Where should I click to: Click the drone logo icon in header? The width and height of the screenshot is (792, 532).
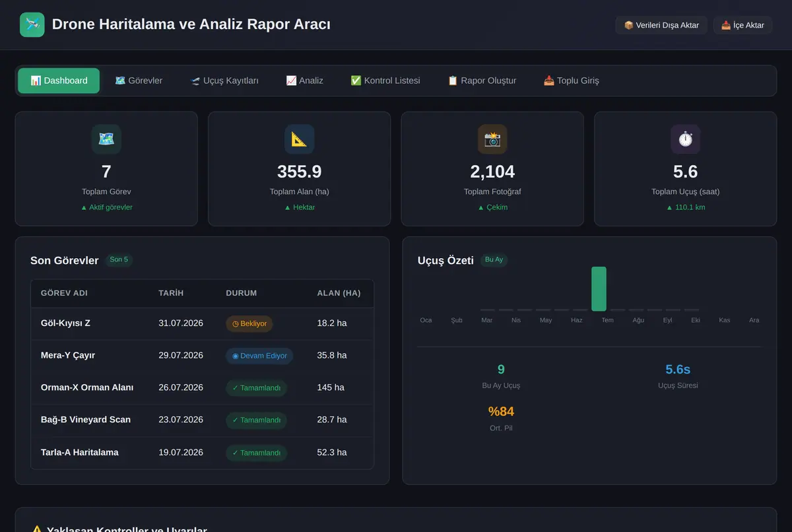[32, 25]
